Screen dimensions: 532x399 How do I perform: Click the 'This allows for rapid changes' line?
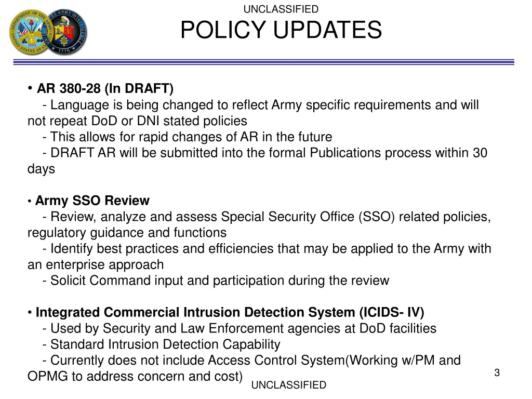tap(187, 137)
